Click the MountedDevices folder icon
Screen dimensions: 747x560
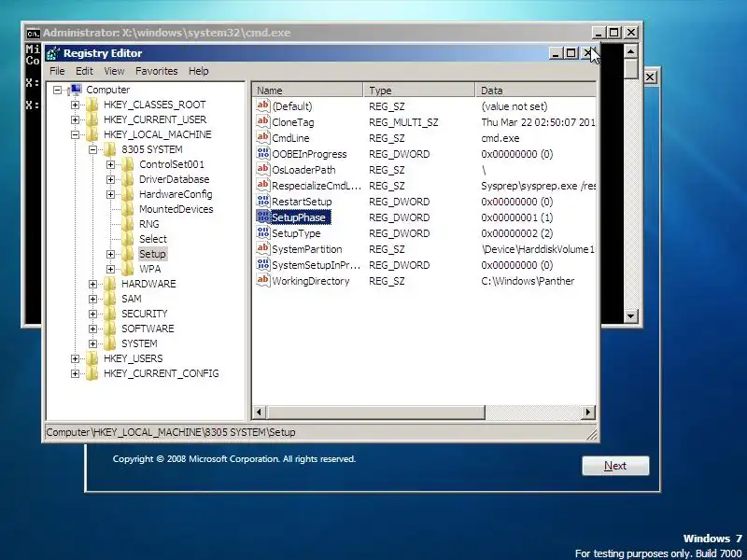(128, 209)
